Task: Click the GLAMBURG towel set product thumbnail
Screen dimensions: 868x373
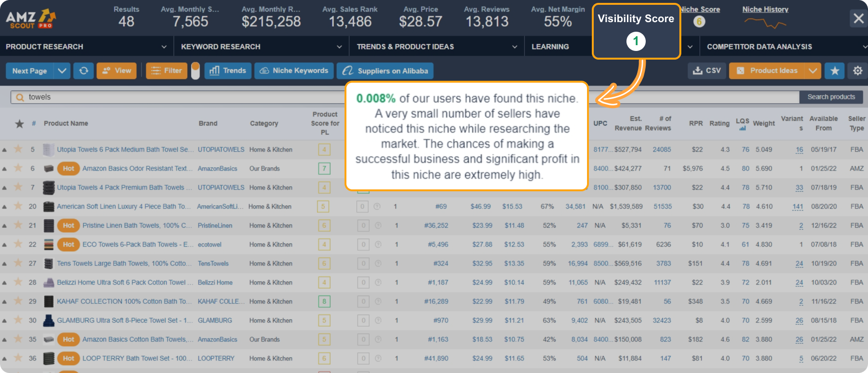Action: 49,321
